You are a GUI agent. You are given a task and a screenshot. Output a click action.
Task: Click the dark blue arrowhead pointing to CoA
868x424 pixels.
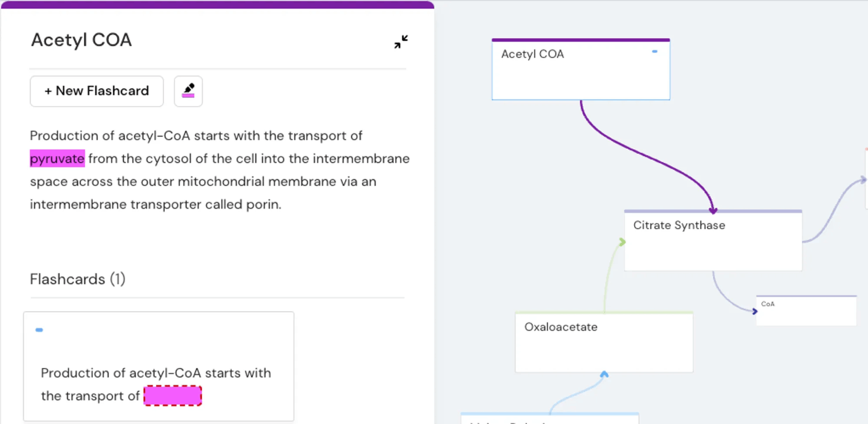point(754,311)
